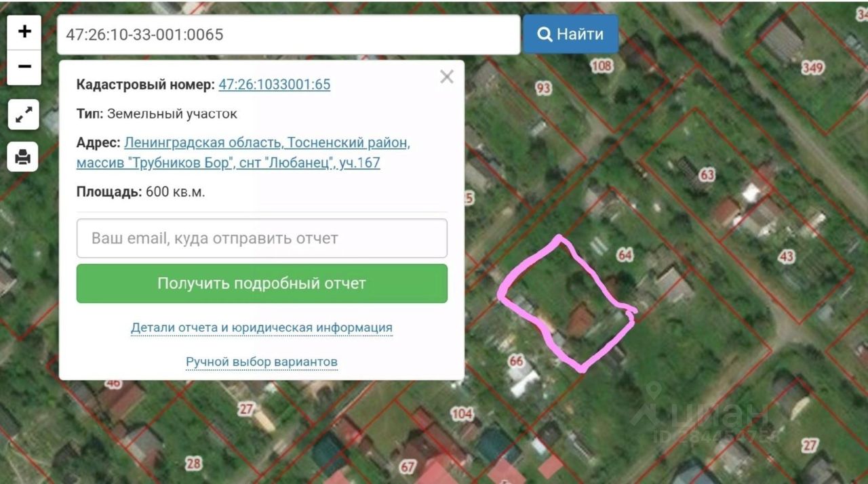Close the cadastral info popup
Screen dimensions: 868x484
[446, 77]
